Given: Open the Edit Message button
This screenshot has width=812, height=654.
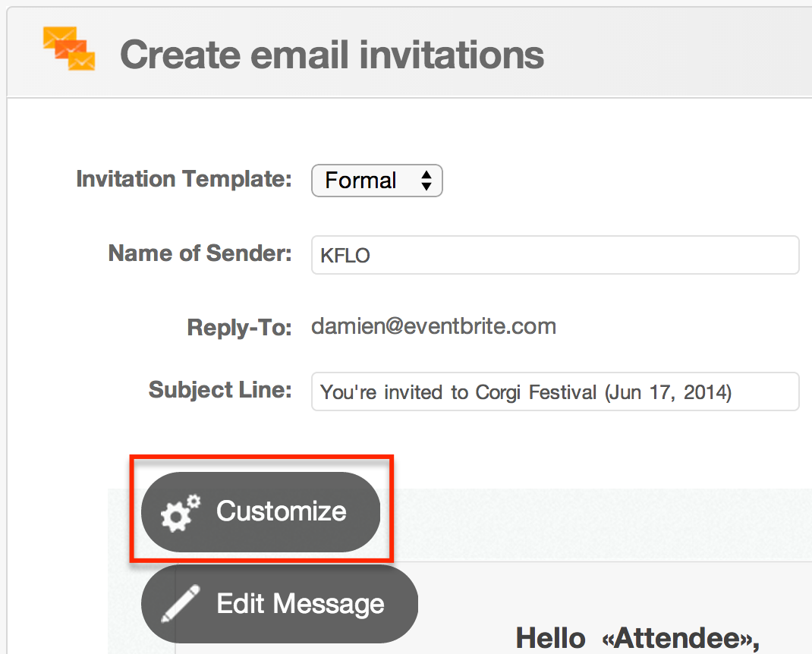Looking at the screenshot, I should coord(279,604).
